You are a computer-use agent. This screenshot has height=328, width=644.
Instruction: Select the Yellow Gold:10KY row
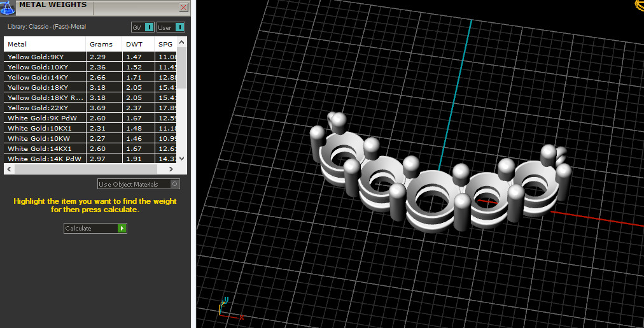click(90, 67)
